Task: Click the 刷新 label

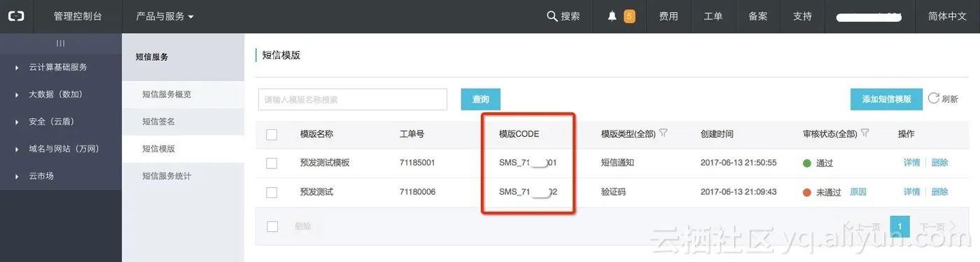Action: [x=950, y=99]
